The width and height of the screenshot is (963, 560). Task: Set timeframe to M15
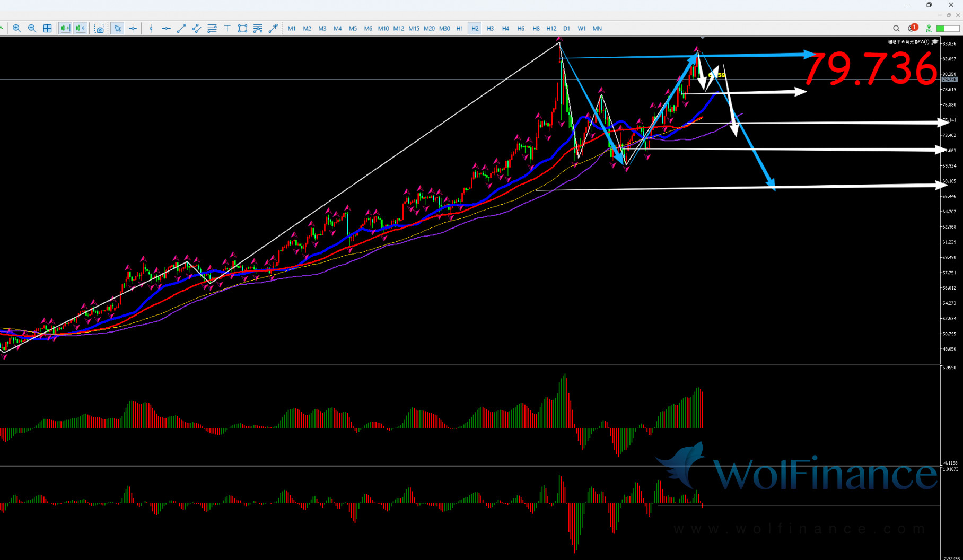[414, 29]
